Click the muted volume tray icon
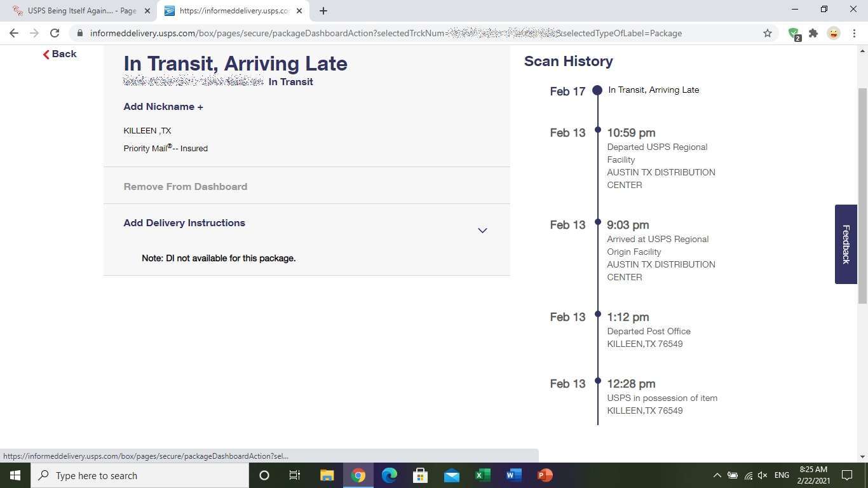868x488 pixels. pos(763,475)
